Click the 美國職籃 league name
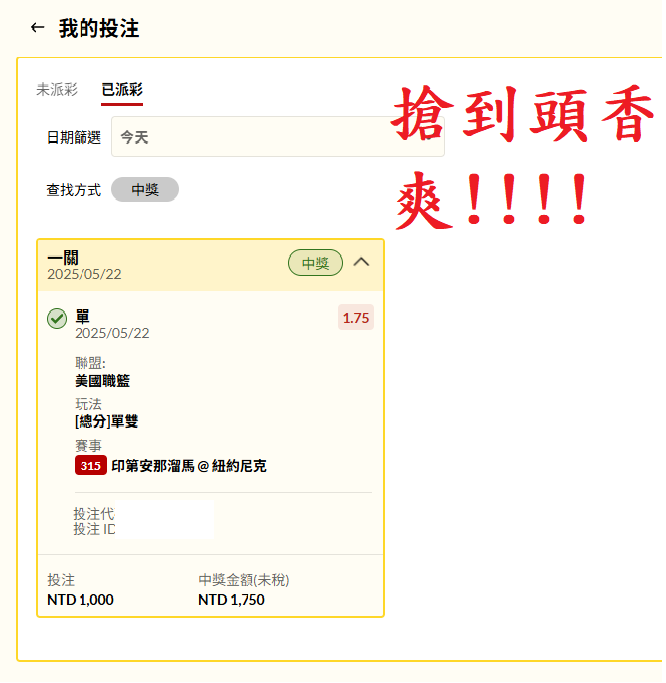Screen dimensions: 666x683 click(102, 382)
